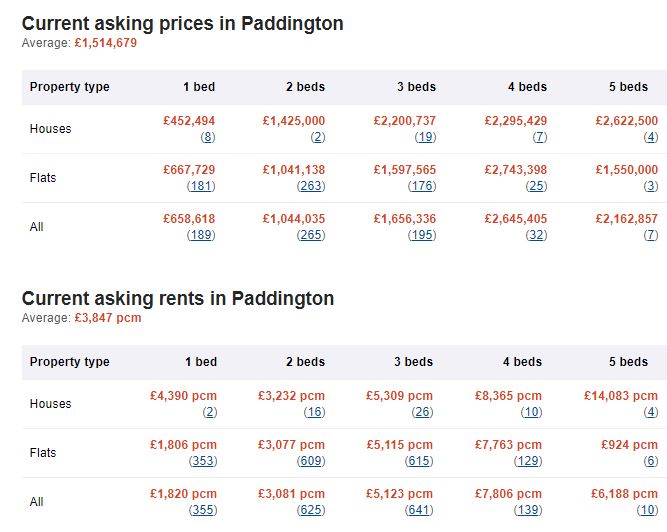
Task: Click the 139 count for all 4 bed rentals
Action: pos(528,510)
